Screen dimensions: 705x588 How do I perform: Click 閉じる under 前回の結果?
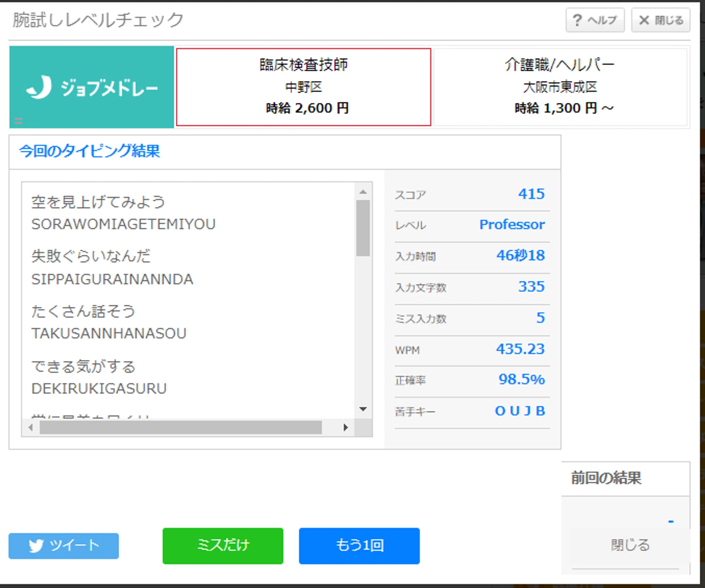[x=630, y=545]
